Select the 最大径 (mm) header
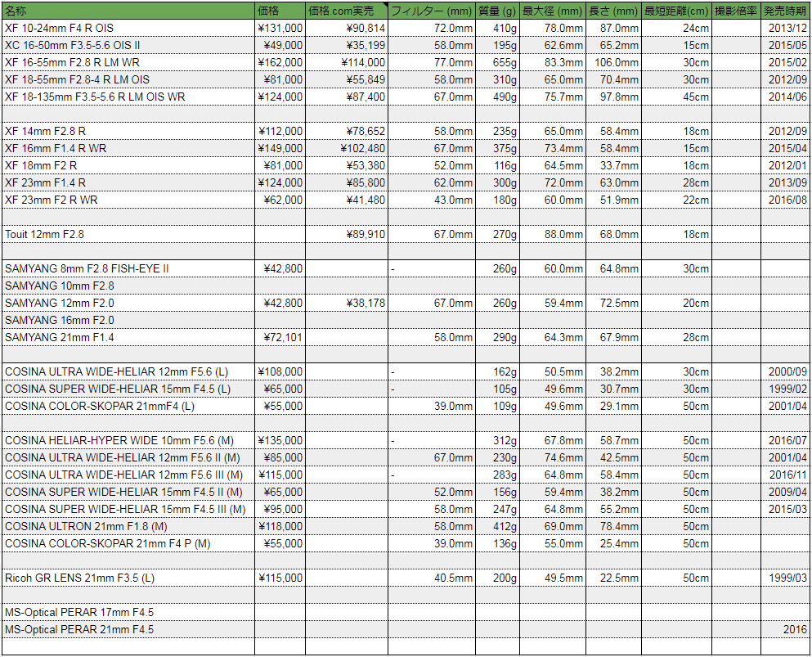The width and height of the screenshot is (812, 657). [553, 11]
